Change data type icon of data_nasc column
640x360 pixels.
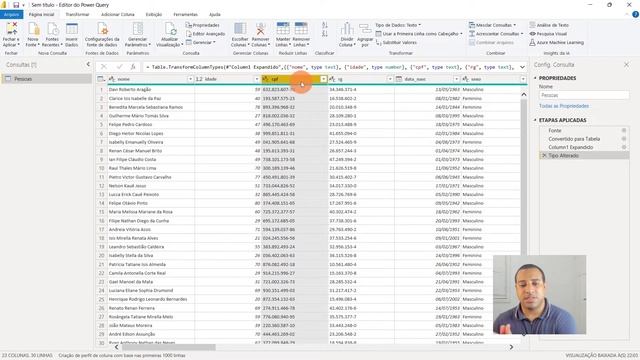(399, 79)
